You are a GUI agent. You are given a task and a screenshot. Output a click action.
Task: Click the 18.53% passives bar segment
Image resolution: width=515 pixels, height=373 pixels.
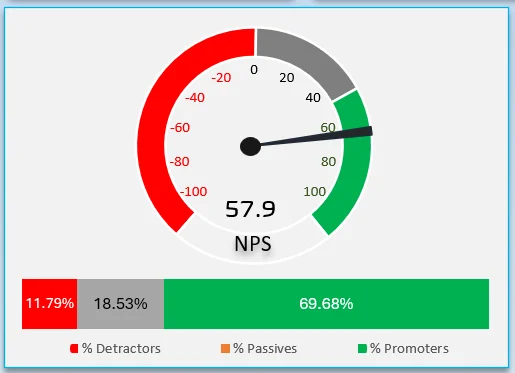click(120, 304)
